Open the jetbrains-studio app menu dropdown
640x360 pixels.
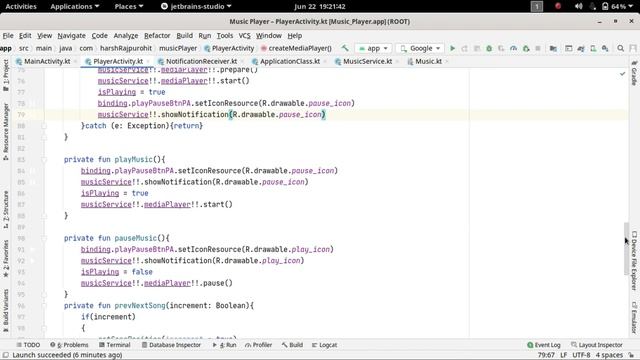coord(196,6)
